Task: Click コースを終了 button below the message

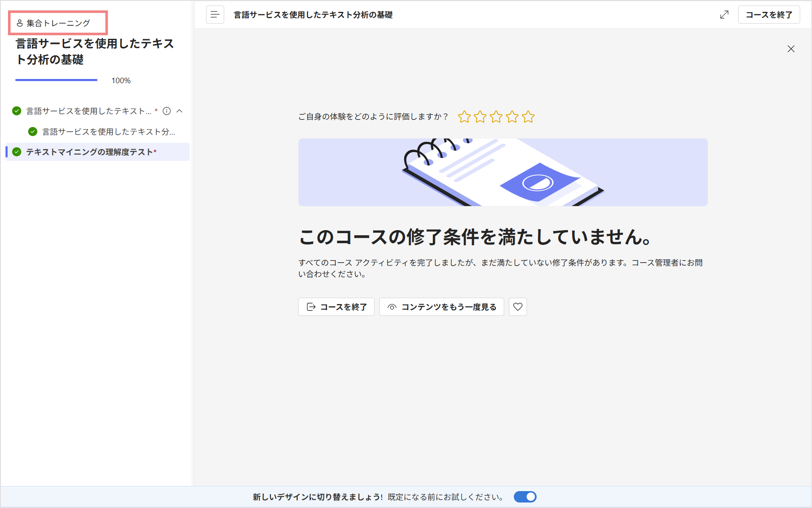Action: click(x=336, y=307)
